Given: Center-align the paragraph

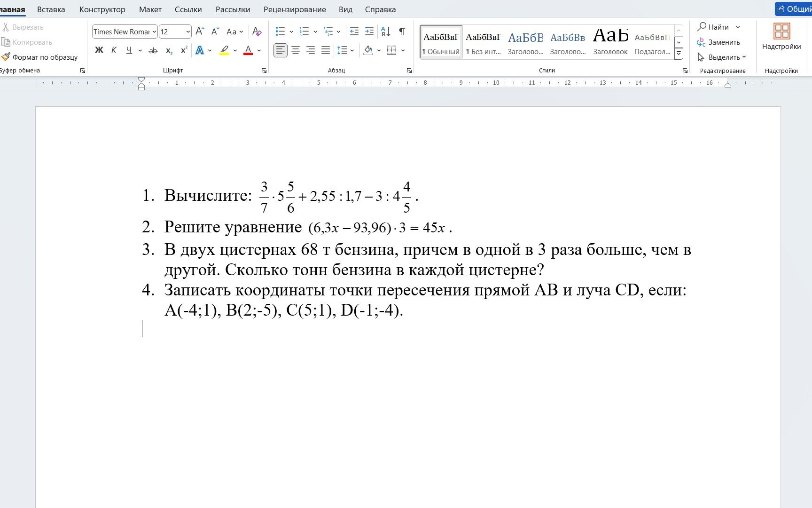Looking at the screenshot, I should [296, 50].
